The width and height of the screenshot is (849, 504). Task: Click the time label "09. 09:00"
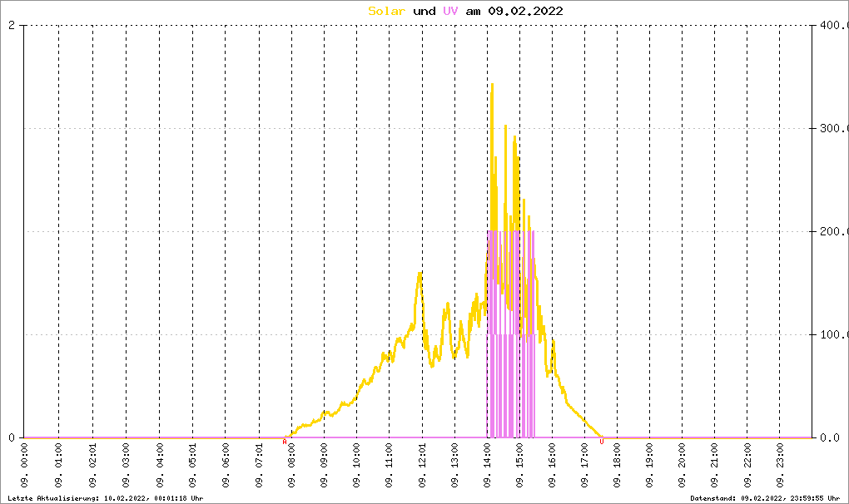(x=325, y=466)
